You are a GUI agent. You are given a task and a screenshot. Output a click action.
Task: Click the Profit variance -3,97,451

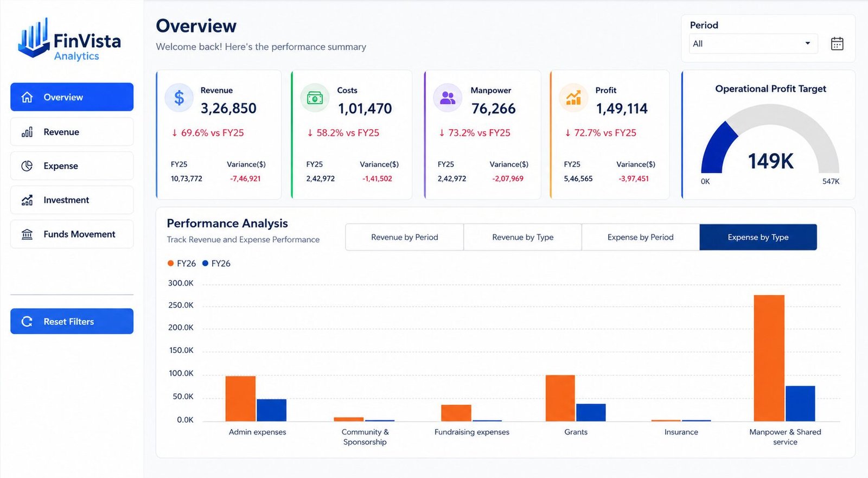[634, 179]
